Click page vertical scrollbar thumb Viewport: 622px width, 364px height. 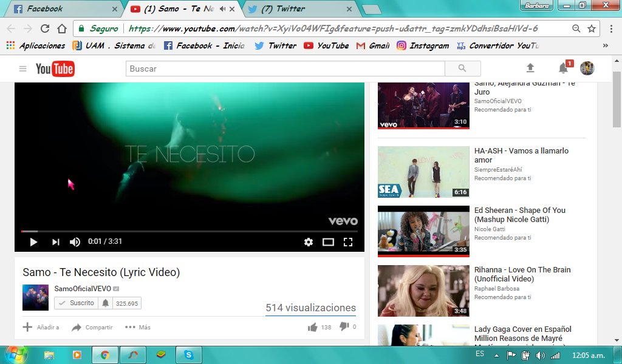tap(617, 99)
